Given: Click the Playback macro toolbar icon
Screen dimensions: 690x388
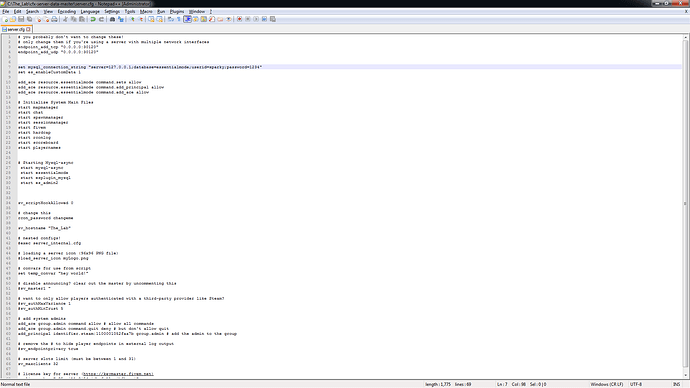Looking at the screenshot, I should [x=256, y=19].
